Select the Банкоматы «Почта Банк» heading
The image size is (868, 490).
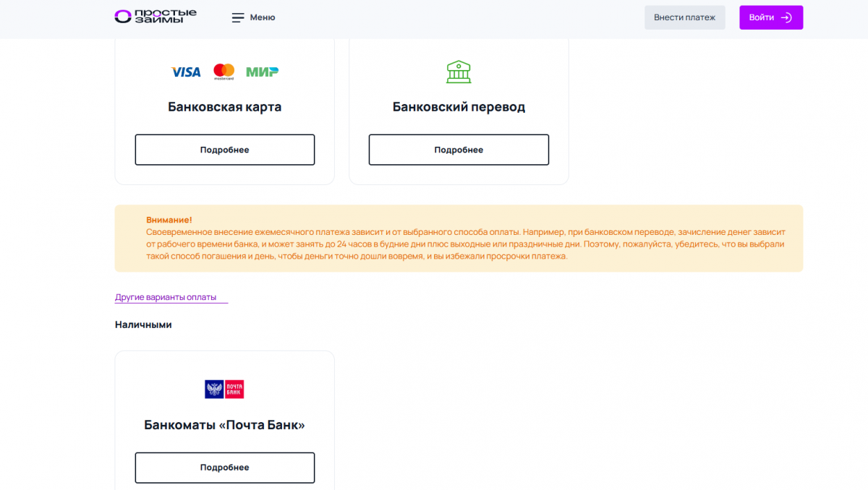tap(224, 425)
